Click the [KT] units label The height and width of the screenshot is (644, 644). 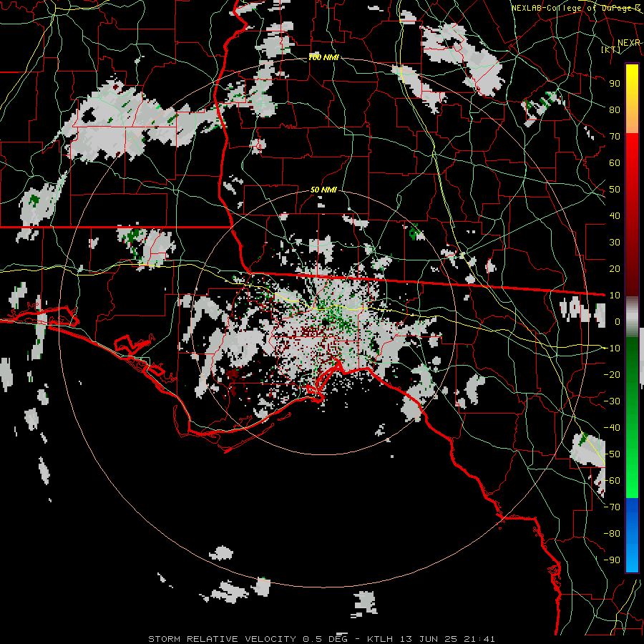[611, 49]
